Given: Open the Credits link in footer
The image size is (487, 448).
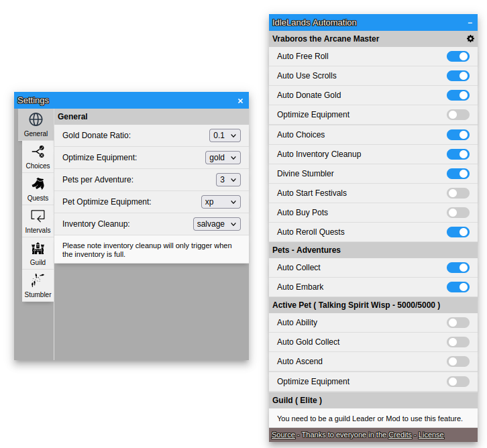Looking at the screenshot, I should tap(400, 435).
